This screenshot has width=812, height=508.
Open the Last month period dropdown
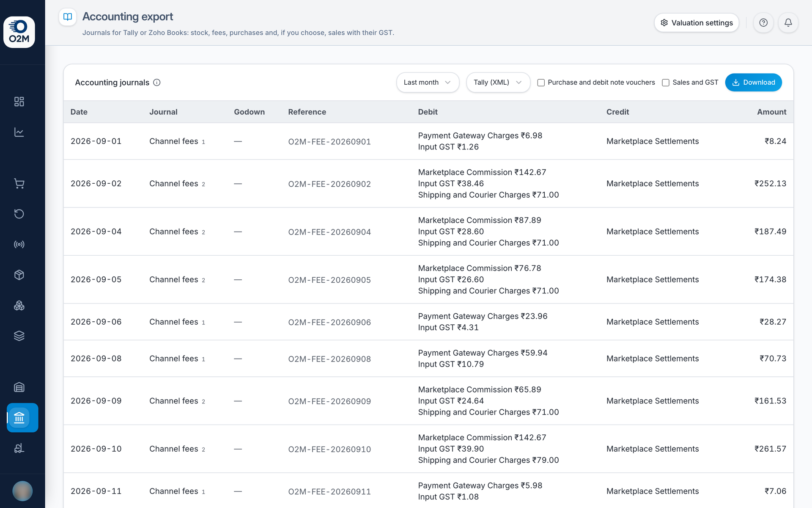click(428, 83)
